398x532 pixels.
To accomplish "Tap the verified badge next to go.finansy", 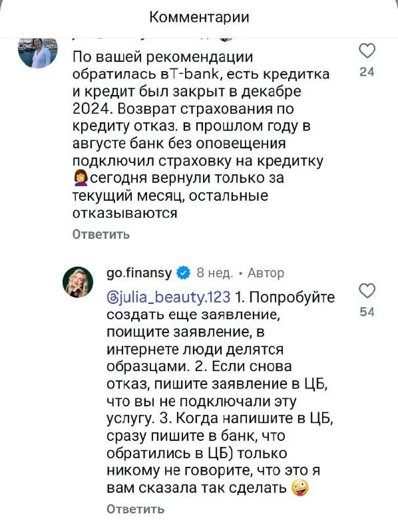I will pyautogui.click(x=184, y=273).
